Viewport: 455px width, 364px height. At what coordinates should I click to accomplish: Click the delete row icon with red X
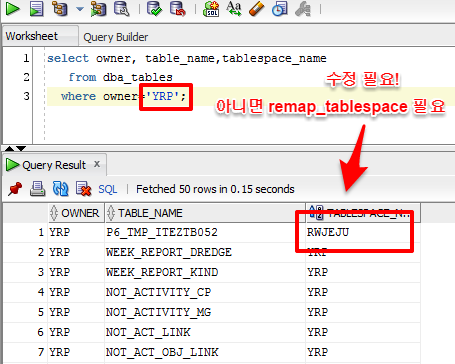(83, 189)
